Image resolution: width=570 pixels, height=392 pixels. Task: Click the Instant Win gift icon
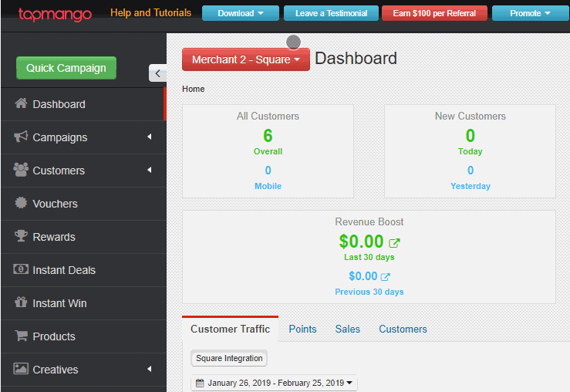[x=21, y=302]
